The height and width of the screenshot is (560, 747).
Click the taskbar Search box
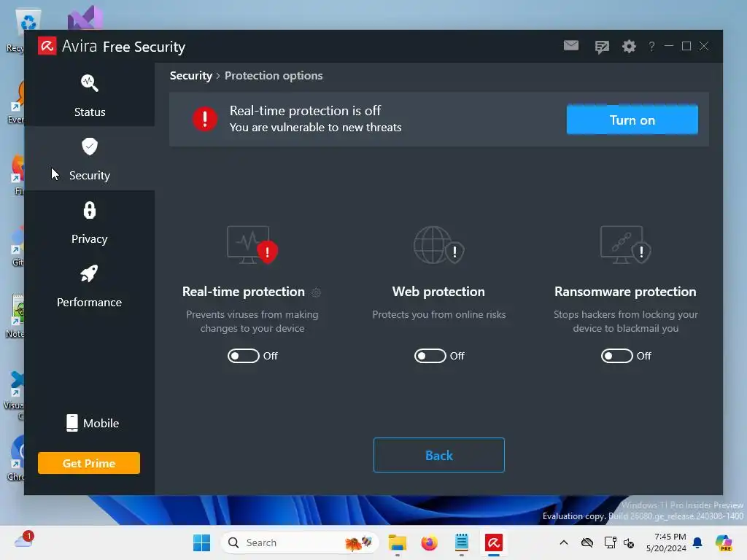300,542
